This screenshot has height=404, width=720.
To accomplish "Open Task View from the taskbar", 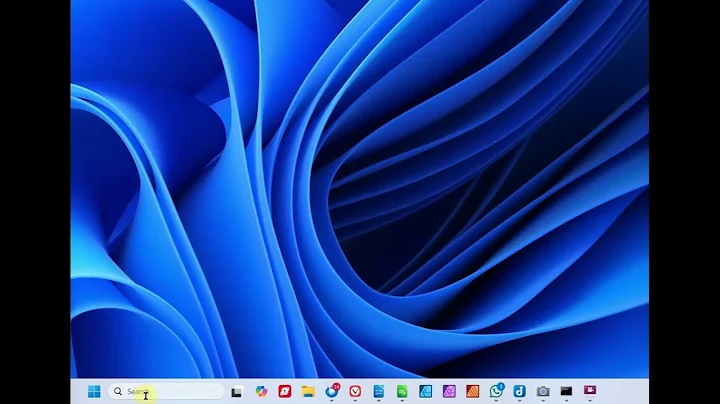I will (236, 392).
